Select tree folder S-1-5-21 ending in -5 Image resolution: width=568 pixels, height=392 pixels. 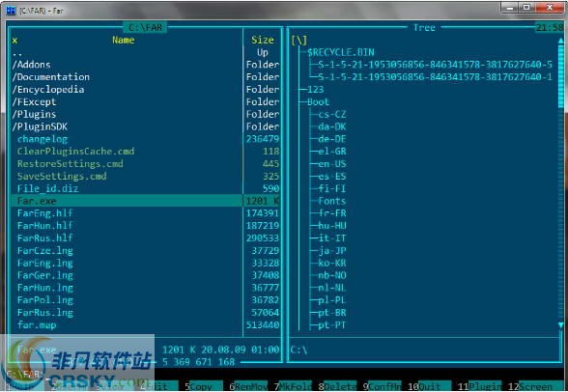[x=436, y=65]
